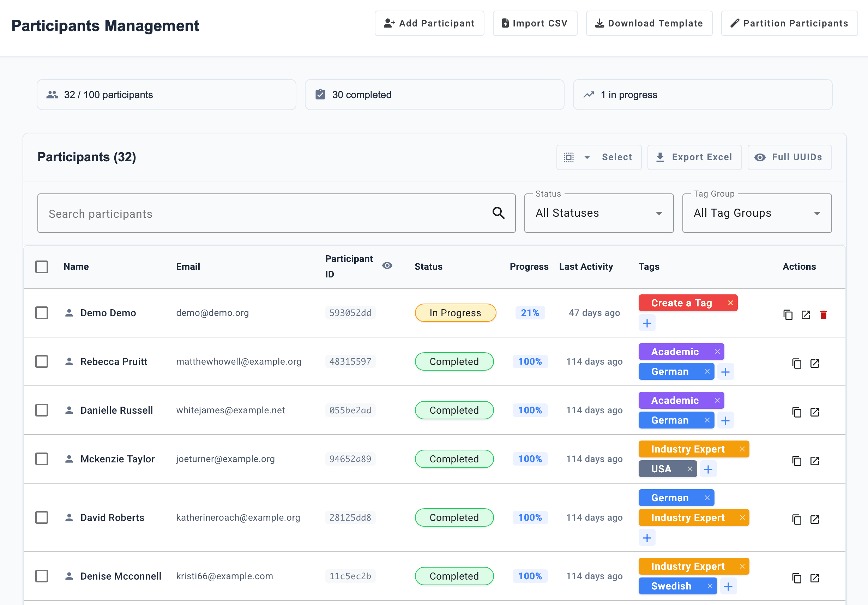The width and height of the screenshot is (868, 605).
Task: Remove Academic tag from Rebecca Pruitt
Action: tap(717, 352)
